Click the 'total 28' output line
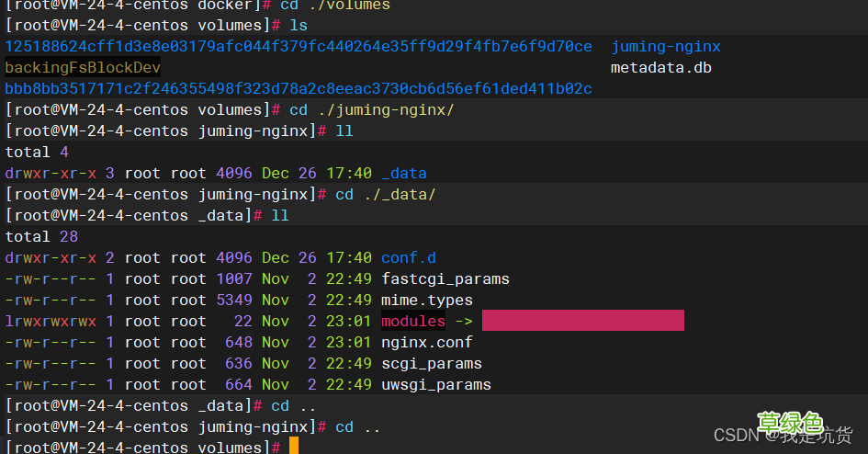This screenshot has width=868, height=454. pyautogui.click(x=41, y=237)
